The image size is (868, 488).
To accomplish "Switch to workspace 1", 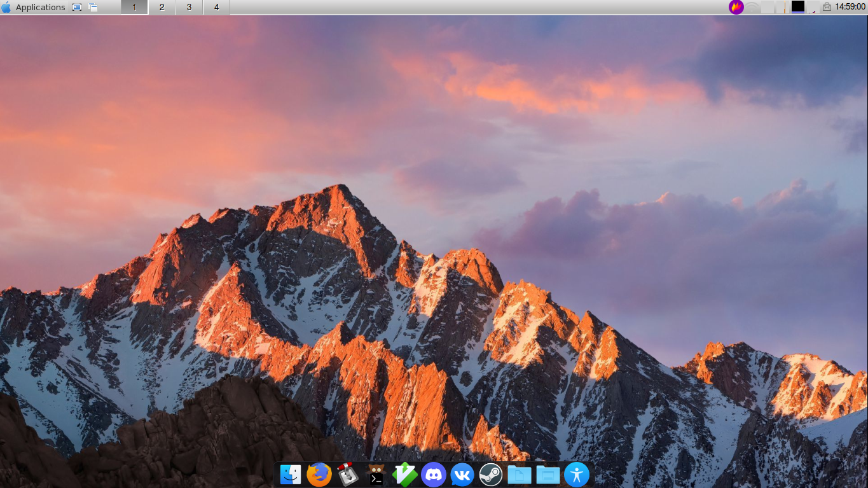I will click(134, 7).
